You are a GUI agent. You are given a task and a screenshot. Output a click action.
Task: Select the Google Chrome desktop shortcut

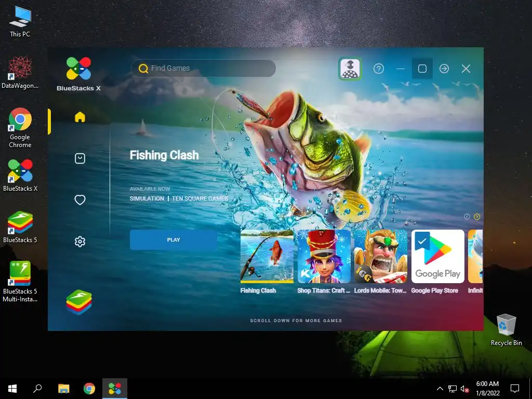point(20,128)
